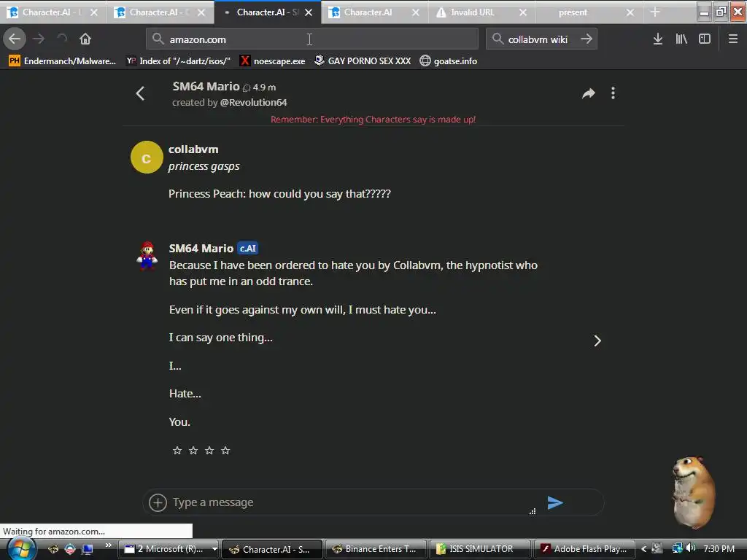Send the message with the paper plane icon
The height and width of the screenshot is (560, 747).
coord(555,502)
